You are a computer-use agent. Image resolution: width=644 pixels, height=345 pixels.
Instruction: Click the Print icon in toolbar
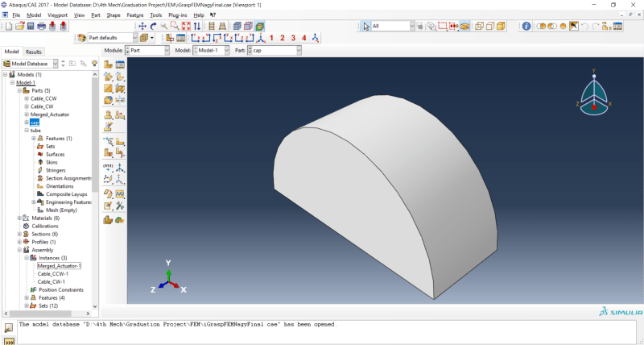(42, 27)
